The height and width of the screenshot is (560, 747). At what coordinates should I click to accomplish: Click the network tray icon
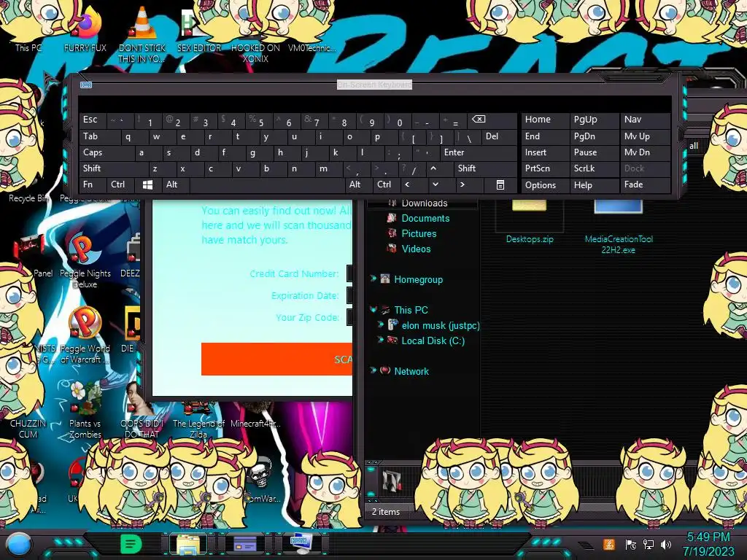coord(649,545)
